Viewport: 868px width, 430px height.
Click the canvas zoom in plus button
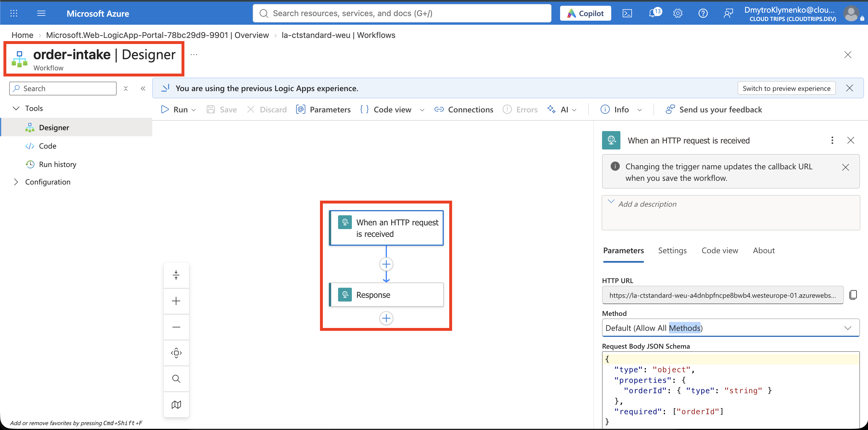[x=176, y=301]
